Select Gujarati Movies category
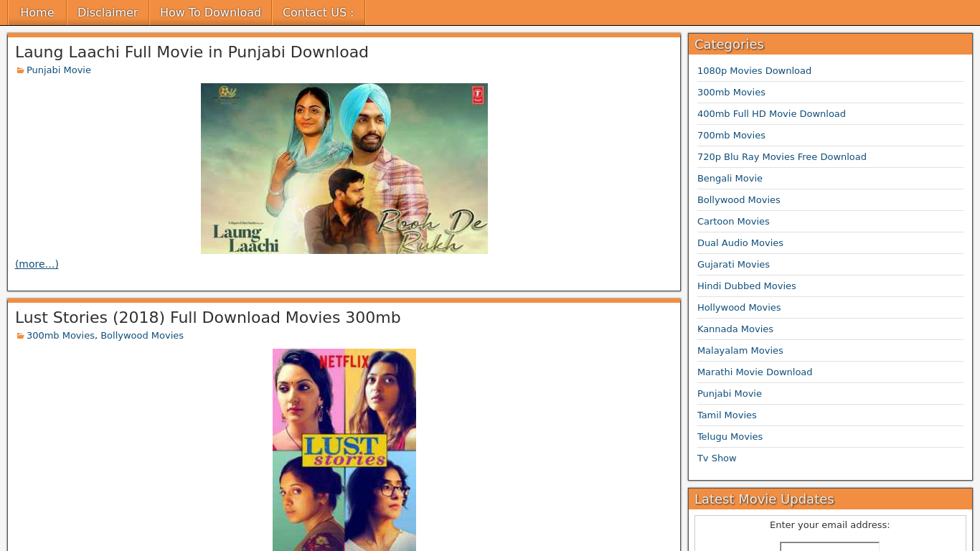This screenshot has height=551, width=980. tap(733, 264)
